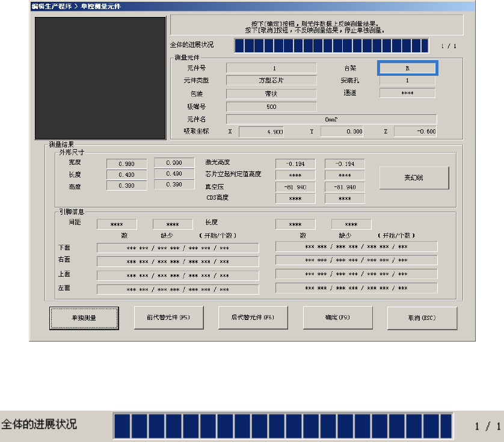Cancel with the 取消 (ESC) button

422,318
